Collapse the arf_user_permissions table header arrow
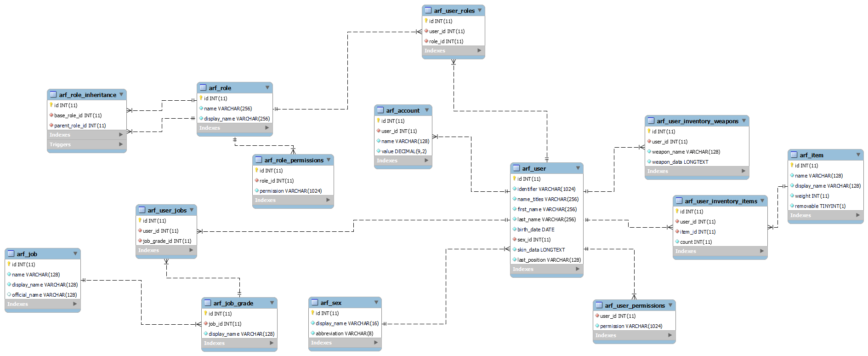The width and height of the screenshot is (868, 356). [x=670, y=305]
